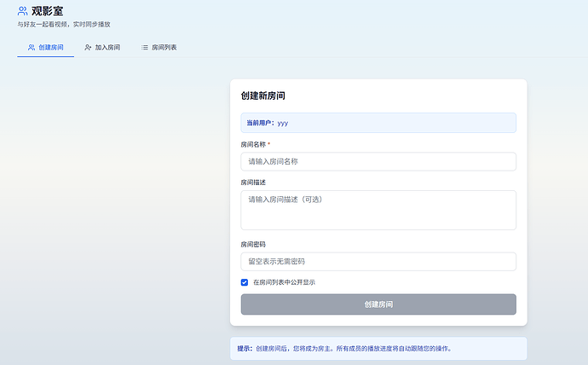Click the 加入房间 add-user icon

click(x=88, y=48)
